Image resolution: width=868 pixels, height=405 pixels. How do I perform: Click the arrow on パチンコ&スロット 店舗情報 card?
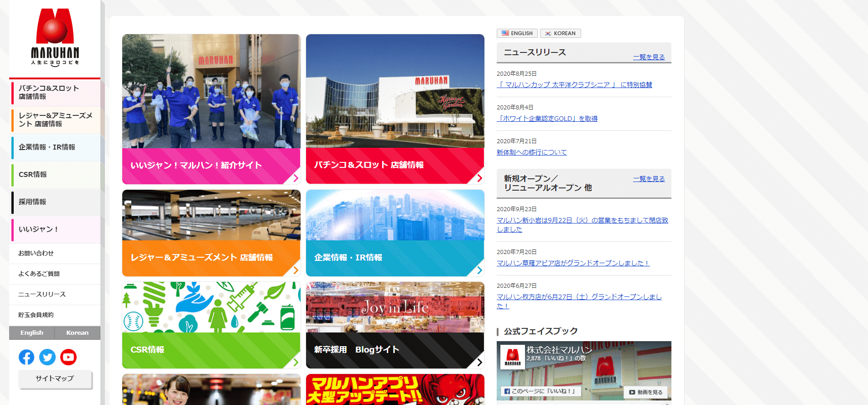coord(479,178)
